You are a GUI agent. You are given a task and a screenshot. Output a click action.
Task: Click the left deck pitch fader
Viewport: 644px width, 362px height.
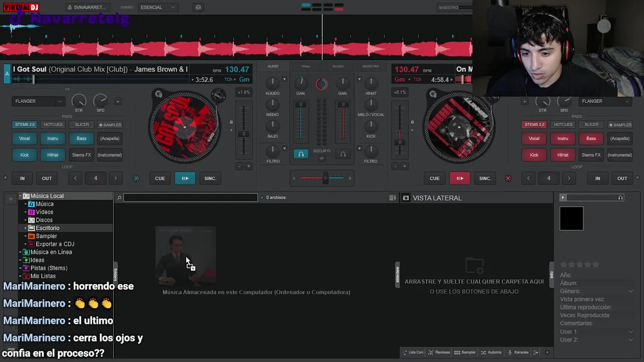click(x=244, y=134)
